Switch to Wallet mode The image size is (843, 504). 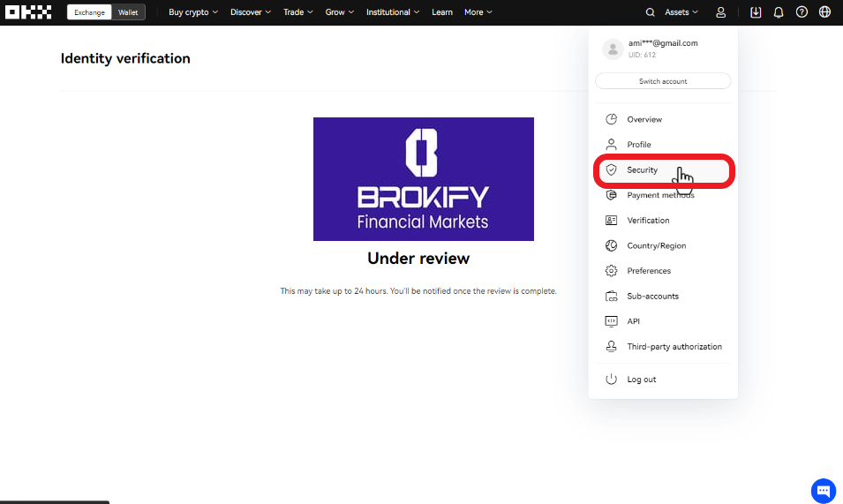pyautogui.click(x=129, y=12)
